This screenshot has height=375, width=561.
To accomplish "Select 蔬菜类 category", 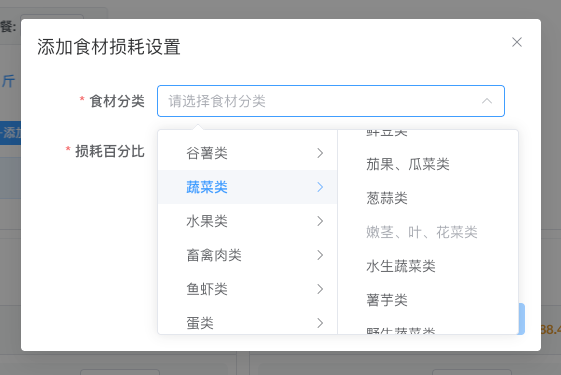I will point(248,187).
